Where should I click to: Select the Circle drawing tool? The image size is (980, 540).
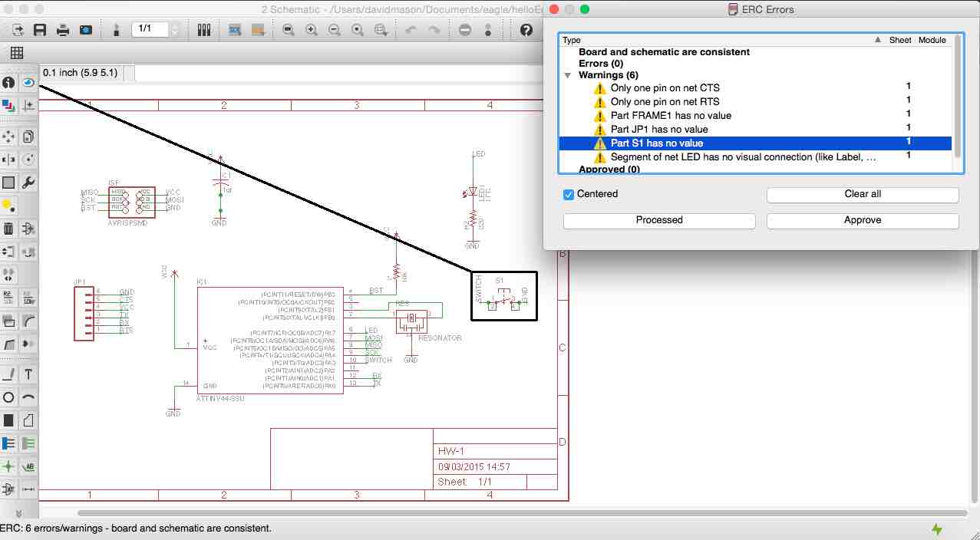(x=8, y=397)
